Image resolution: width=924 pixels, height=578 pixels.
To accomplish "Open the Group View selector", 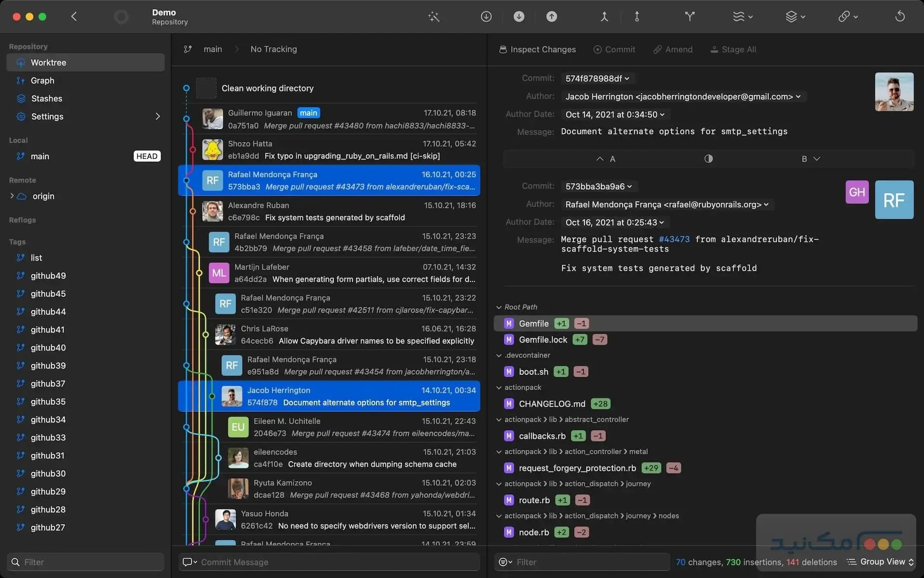I will click(880, 562).
